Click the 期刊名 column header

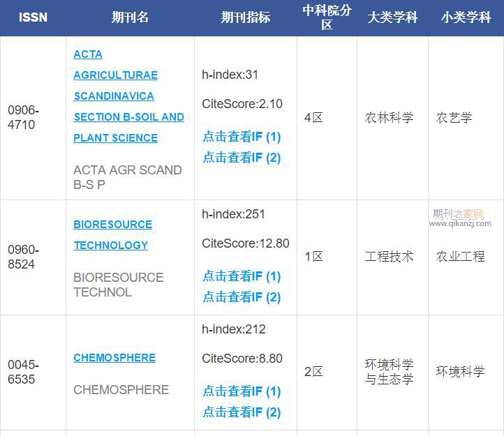(130, 17)
